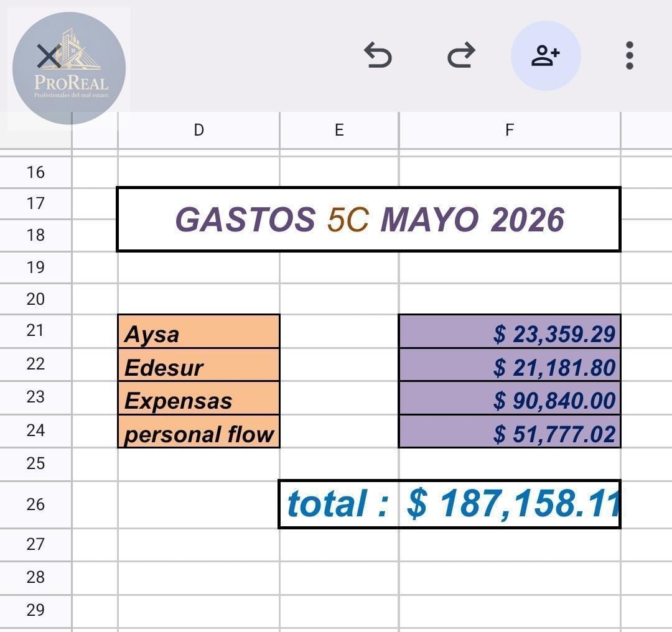The image size is (672, 632).
Task: Select the '$ 21,181.80' cell
Action: [x=510, y=365]
